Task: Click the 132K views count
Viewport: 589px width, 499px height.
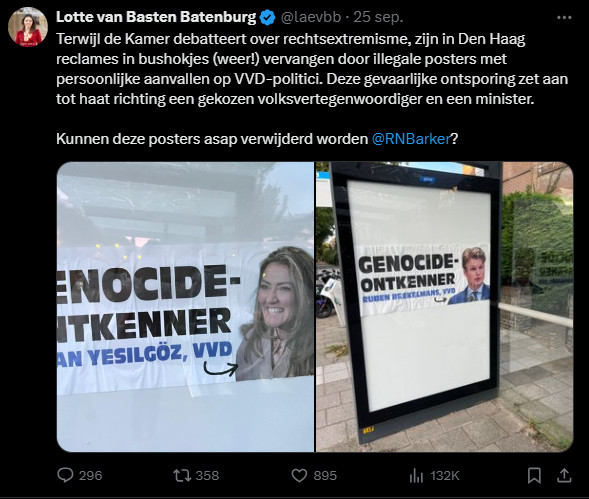Action: pos(445,476)
